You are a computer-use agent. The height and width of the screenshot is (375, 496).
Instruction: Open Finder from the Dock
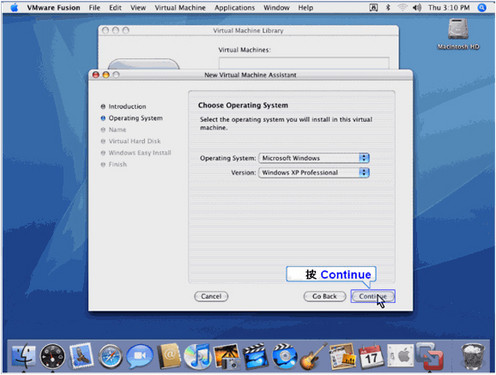tap(24, 356)
